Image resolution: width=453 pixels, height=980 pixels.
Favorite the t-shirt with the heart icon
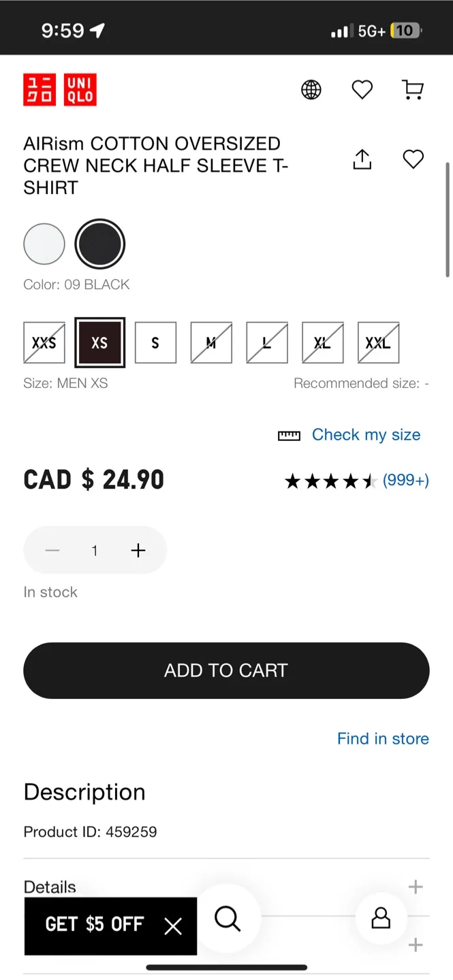[x=413, y=159]
